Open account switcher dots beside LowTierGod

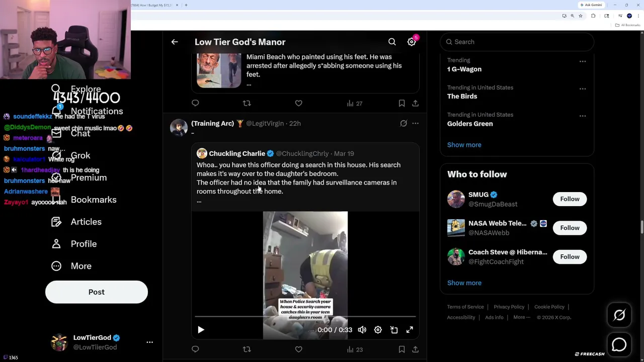pos(149,342)
